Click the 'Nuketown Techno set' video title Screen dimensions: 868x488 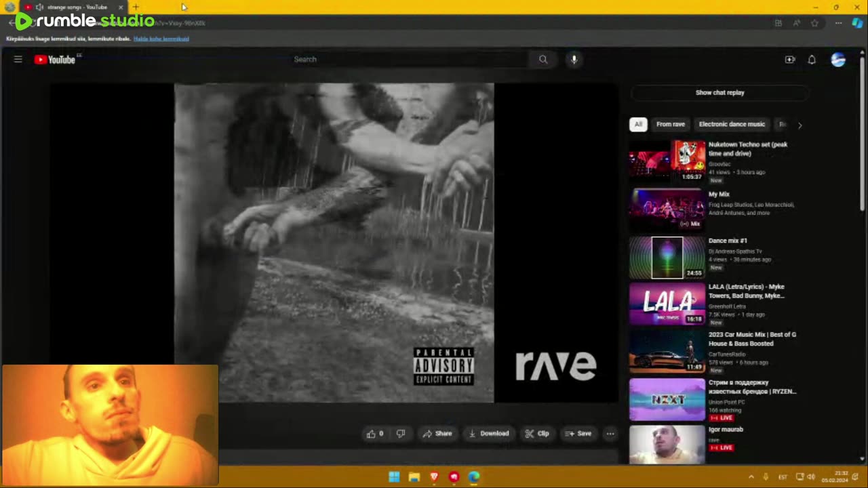(x=748, y=149)
